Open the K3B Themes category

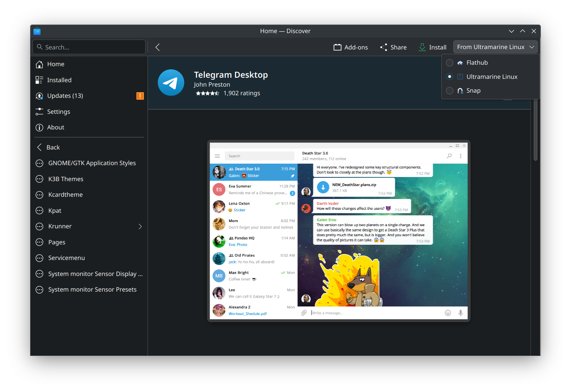89,179
